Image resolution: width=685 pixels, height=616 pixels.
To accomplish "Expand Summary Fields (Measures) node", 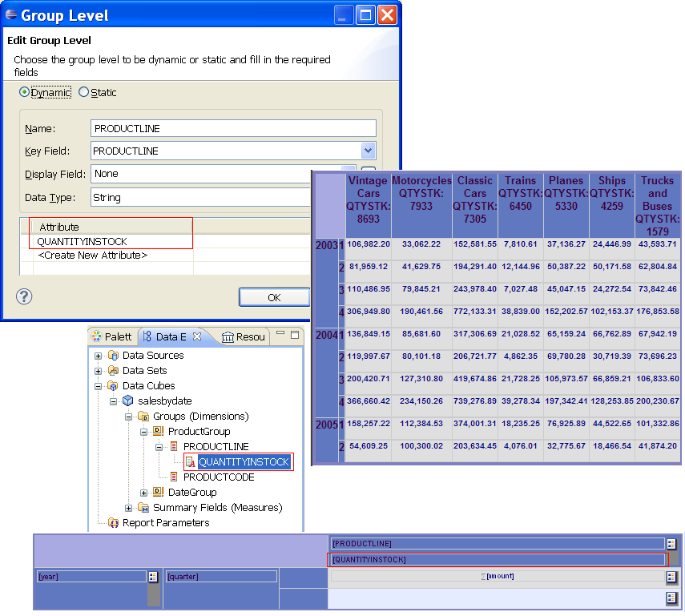I will click(x=128, y=508).
